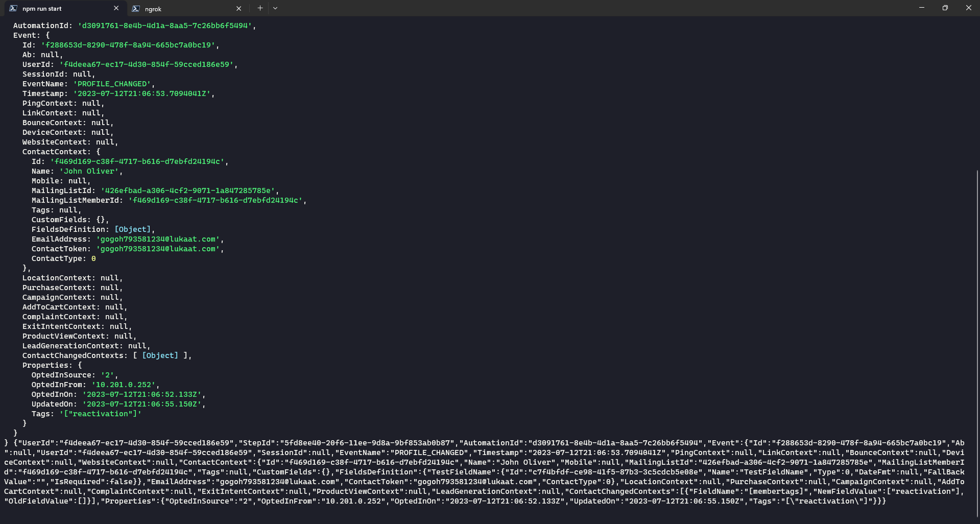Click the Tags value '["reactivation"]'
The image size is (980, 524).
pos(101,414)
